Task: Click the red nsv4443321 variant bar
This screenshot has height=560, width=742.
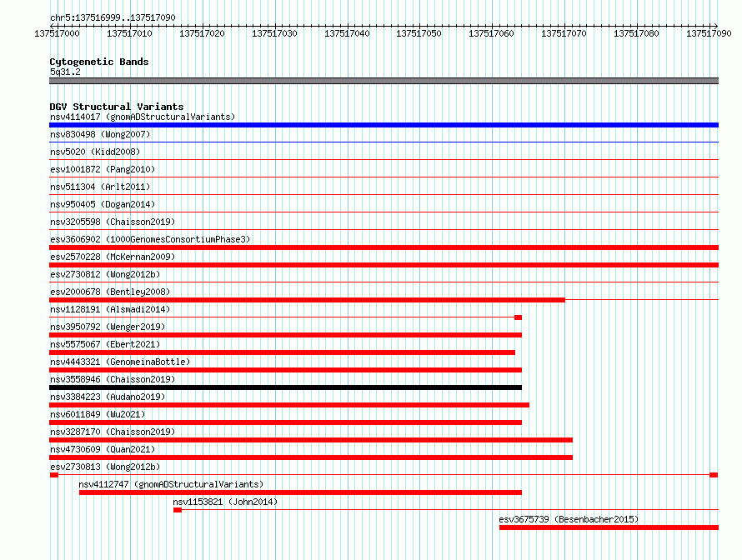Action: pos(285,370)
